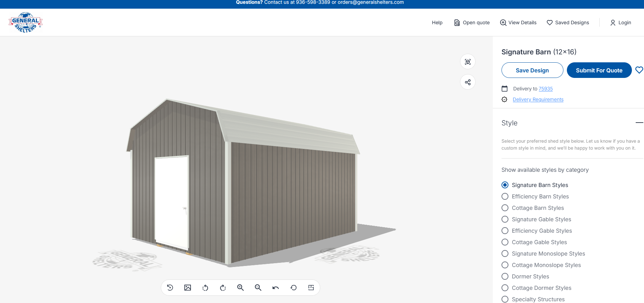
Task: Undo the last design change
Action: click(276, 287)
